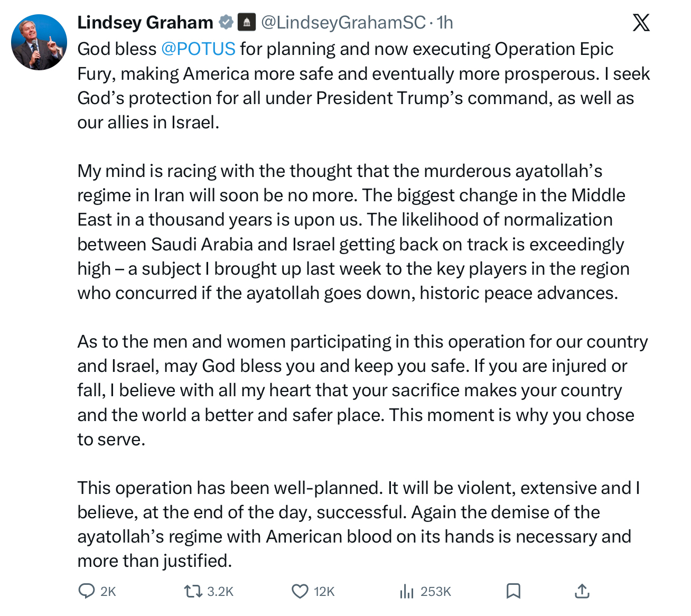Open the @LindseyGrahamSC handle link
The image size is (691, 616).
[x=343, y=22]
